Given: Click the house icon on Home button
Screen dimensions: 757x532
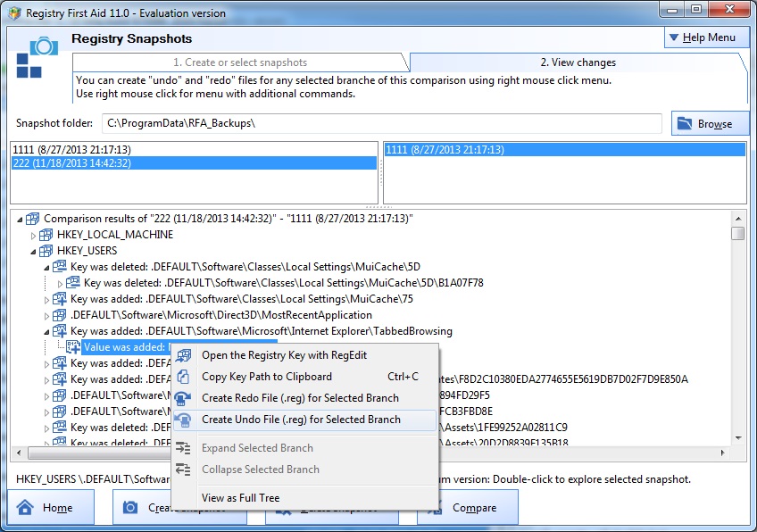Looking at the screenshot, I should 25,507.
